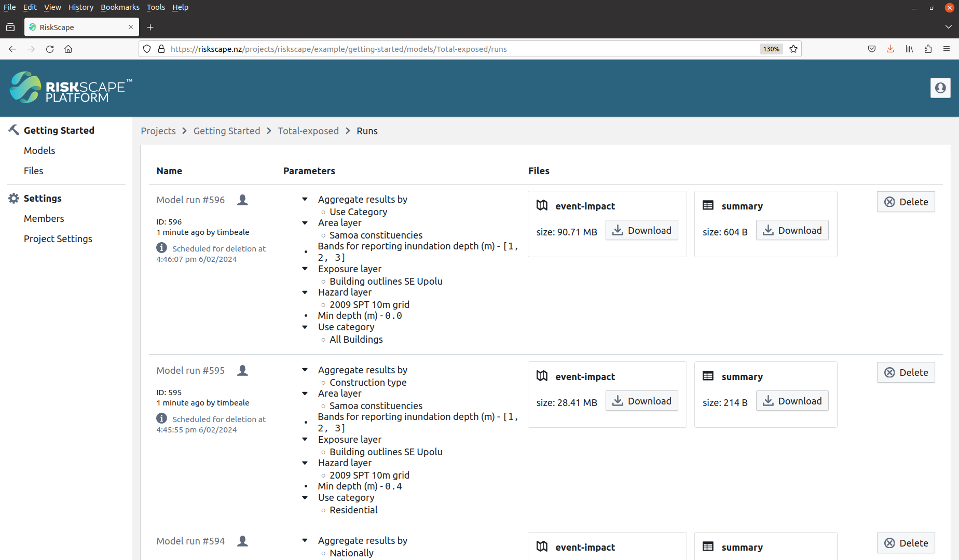The width and height of the screenshot is (959, 560).
Task: Open Models in the sidebar
Action: 39,150
